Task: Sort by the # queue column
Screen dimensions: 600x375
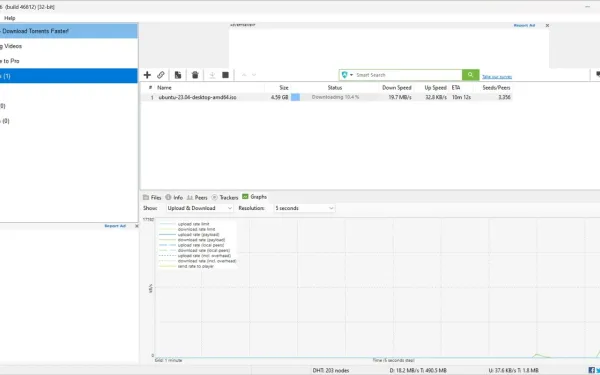Action: point(150,88)
